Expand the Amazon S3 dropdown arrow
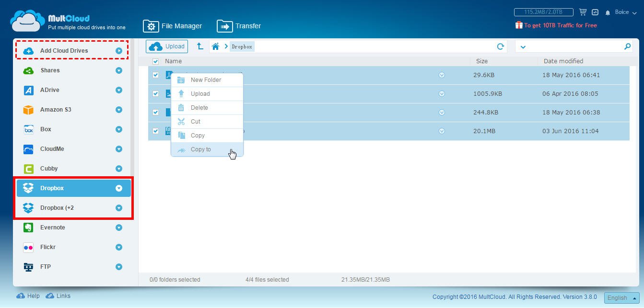The image size is (644, 308). coord(119,110)
